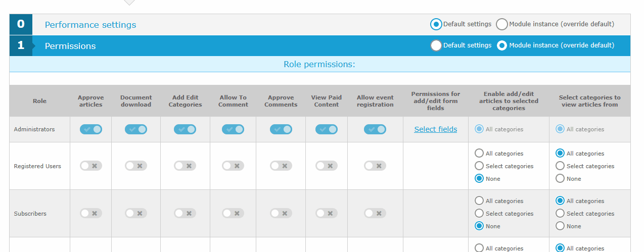
Task: Expand the Performance settings section
Action: click(90, 25)
